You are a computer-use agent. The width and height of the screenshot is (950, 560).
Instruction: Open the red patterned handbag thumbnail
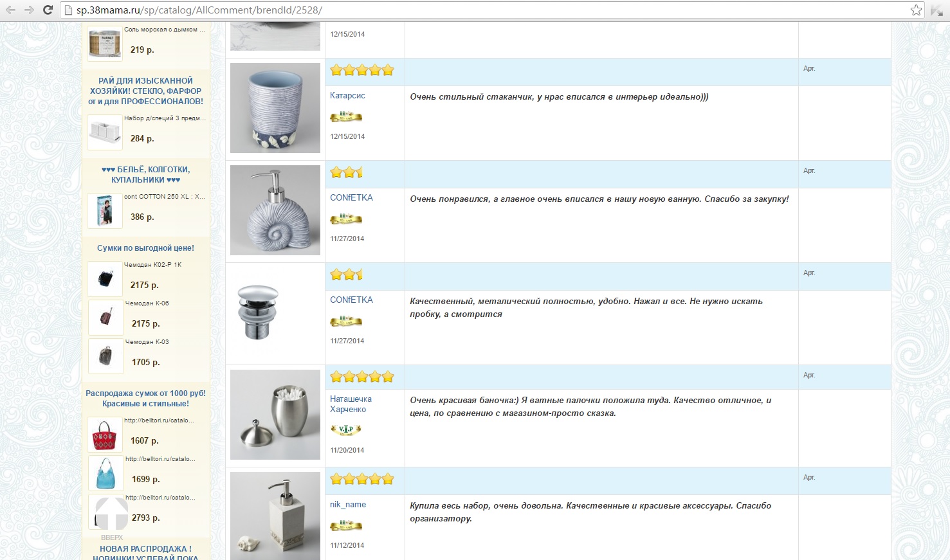(104, 435)
